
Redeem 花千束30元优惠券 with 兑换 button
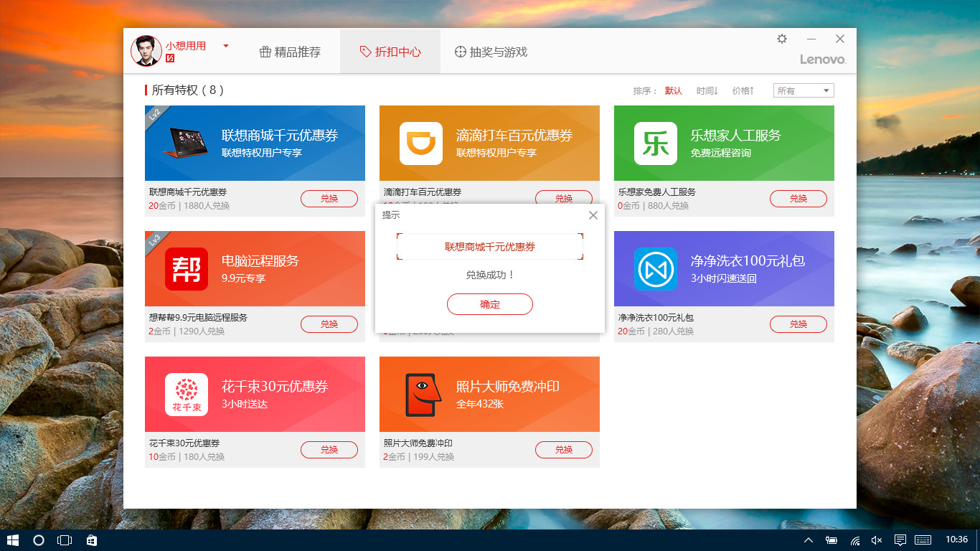click(x=329, y=450)
